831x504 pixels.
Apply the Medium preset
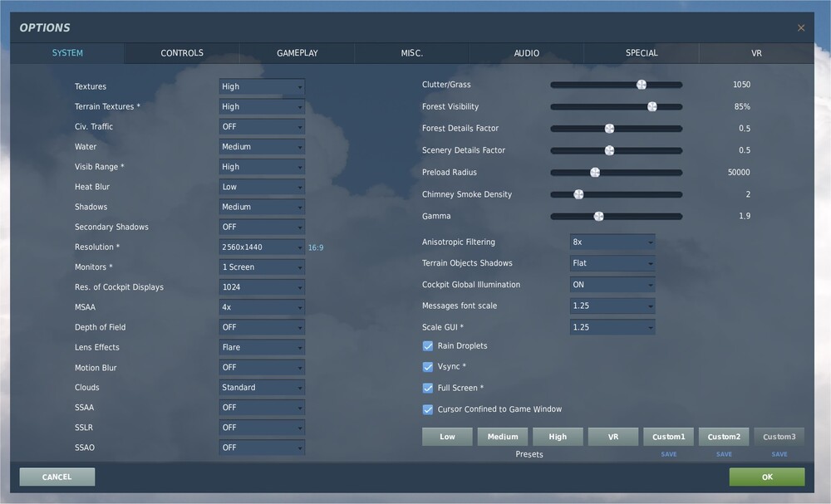503,437
